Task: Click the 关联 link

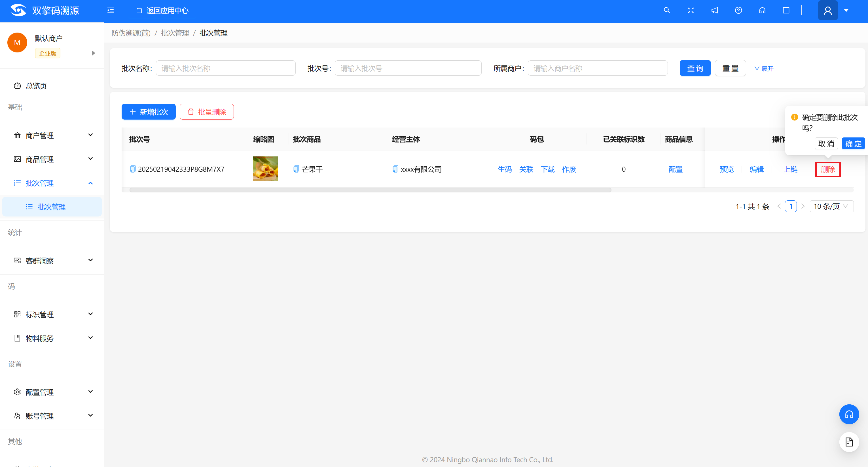Action: point(526,169)
